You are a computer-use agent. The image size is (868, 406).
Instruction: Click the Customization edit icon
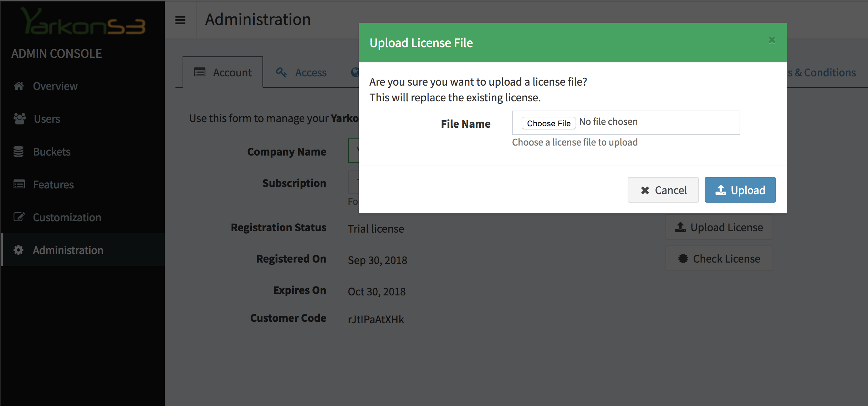19,217
